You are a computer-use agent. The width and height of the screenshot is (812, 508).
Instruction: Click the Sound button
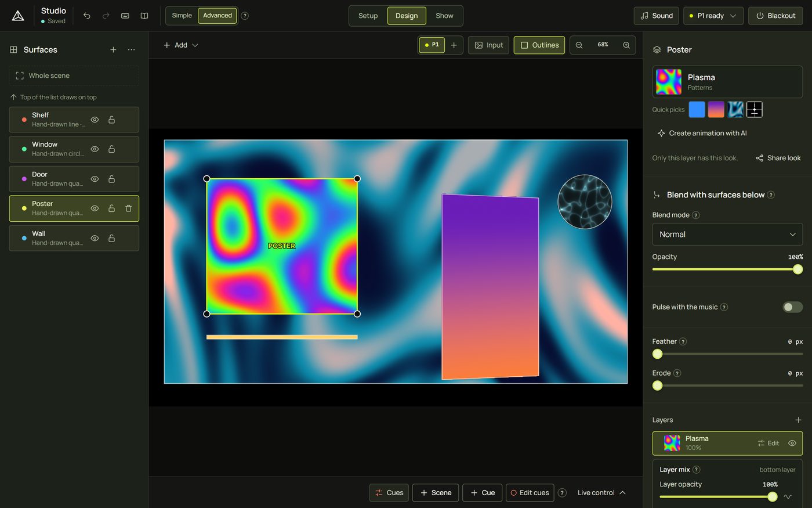pyautogui.click(x=657, y=16)
